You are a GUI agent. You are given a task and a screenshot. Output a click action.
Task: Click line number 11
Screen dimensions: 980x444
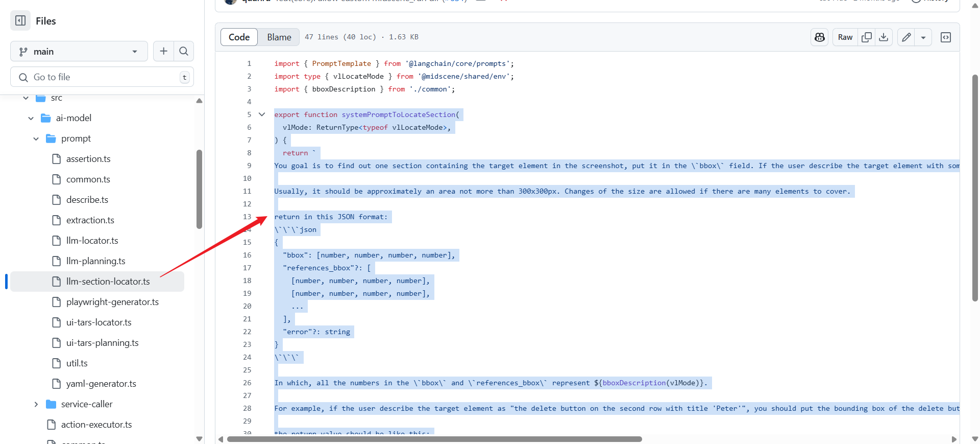tap(247, 191)
